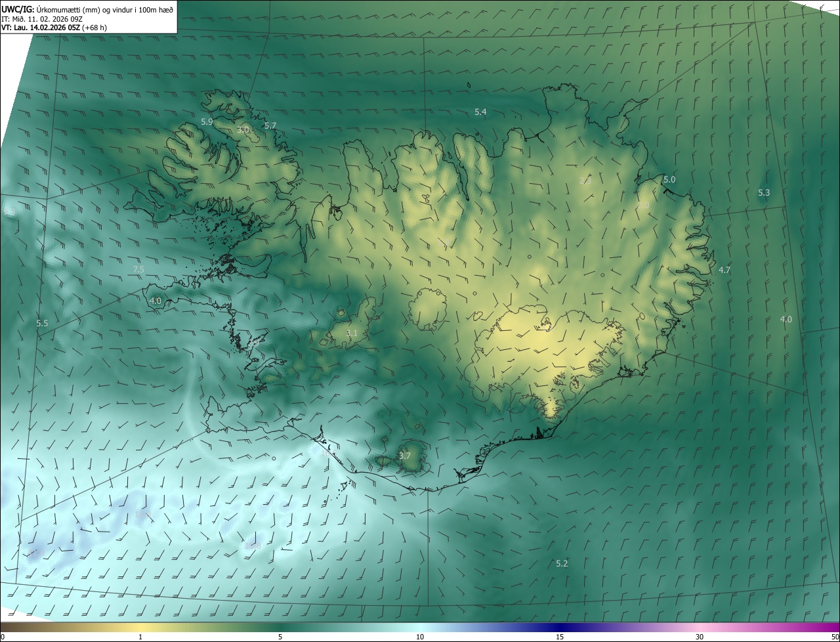Click the "50" tick label on the color scale
The width and height of the screenshot is (840, 642).
pos(835,637)
